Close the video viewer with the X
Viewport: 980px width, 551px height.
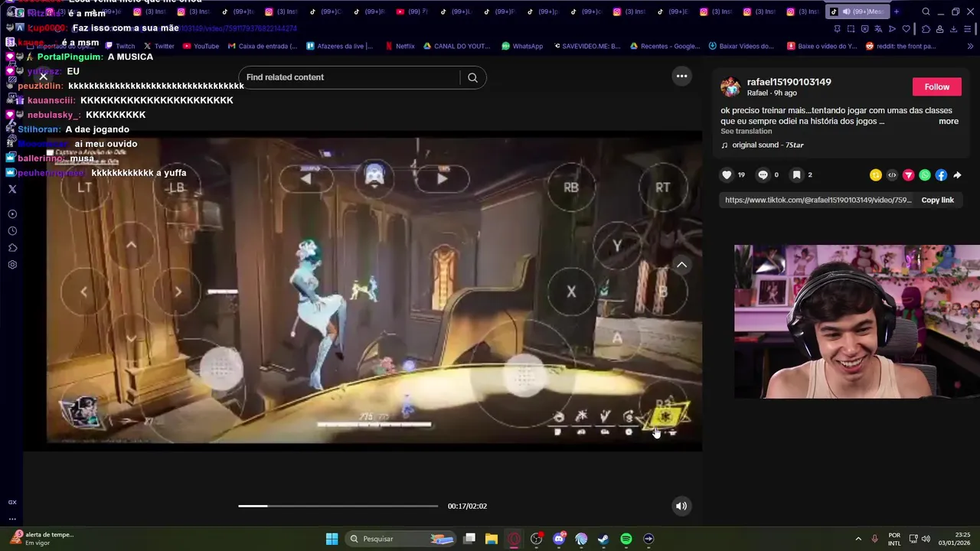[44, 77]
